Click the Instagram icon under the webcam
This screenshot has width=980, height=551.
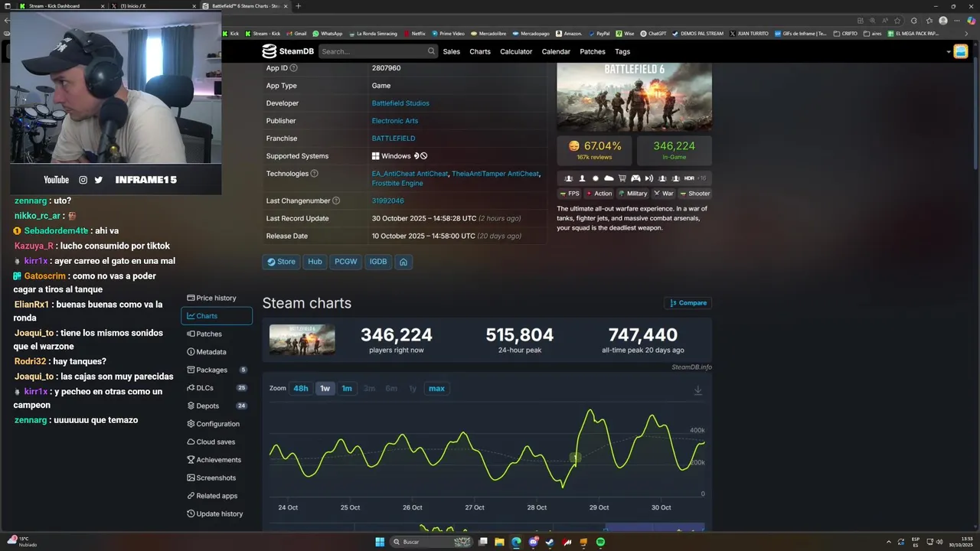[x=83, y=180]
